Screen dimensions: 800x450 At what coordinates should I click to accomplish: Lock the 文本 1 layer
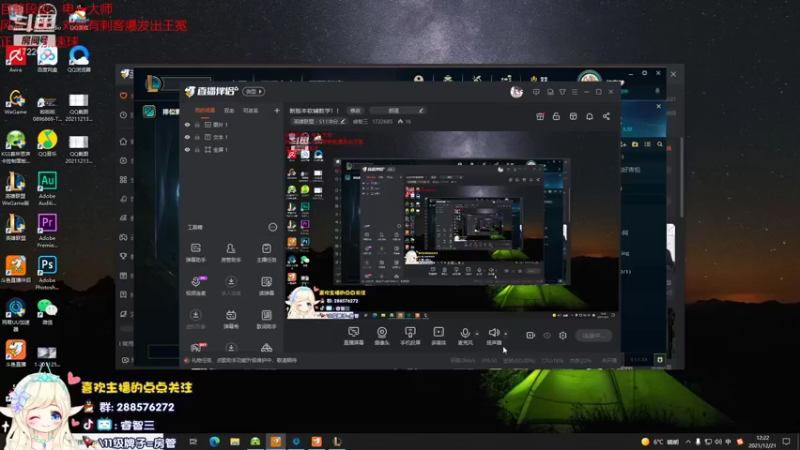(x=197, y=137)
